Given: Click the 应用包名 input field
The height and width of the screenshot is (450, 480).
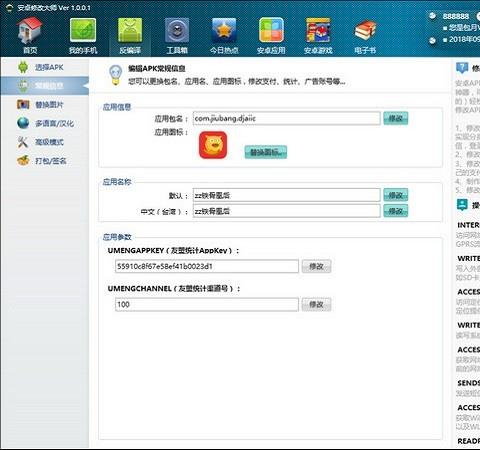Looking at the screenshot, I should pyautogui.click(x=287, y=118).
